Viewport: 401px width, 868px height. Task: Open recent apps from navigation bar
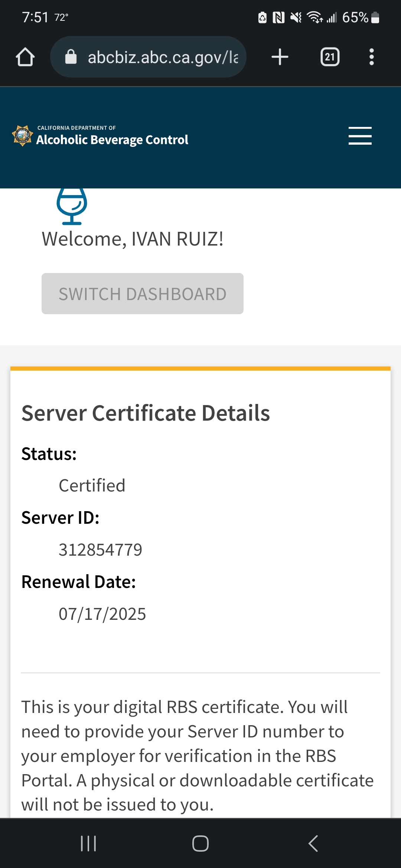[x=88, y=843]
